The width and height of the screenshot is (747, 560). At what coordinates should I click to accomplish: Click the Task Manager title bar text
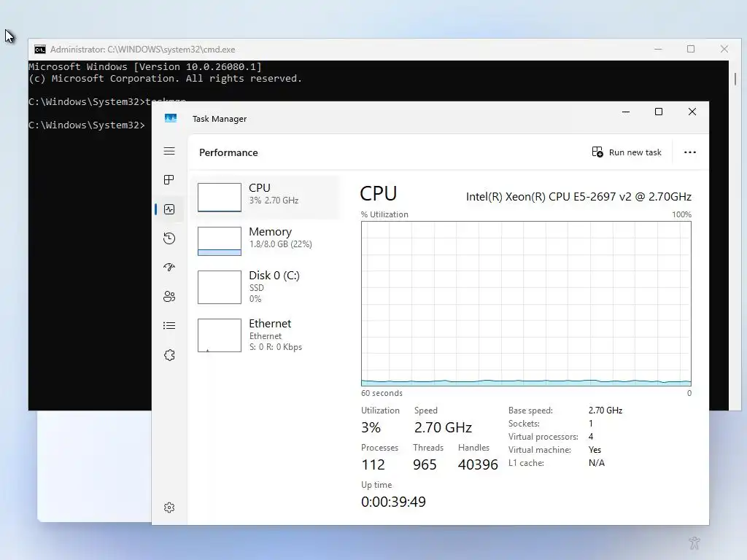click(x=219, y=119)
